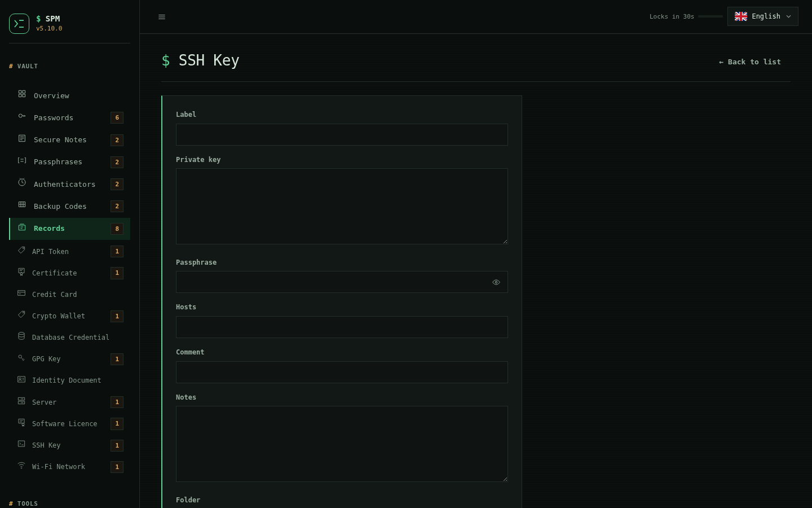Click the Records count badge 8
The image size is (812, 508).
click(x=117, y=229)
